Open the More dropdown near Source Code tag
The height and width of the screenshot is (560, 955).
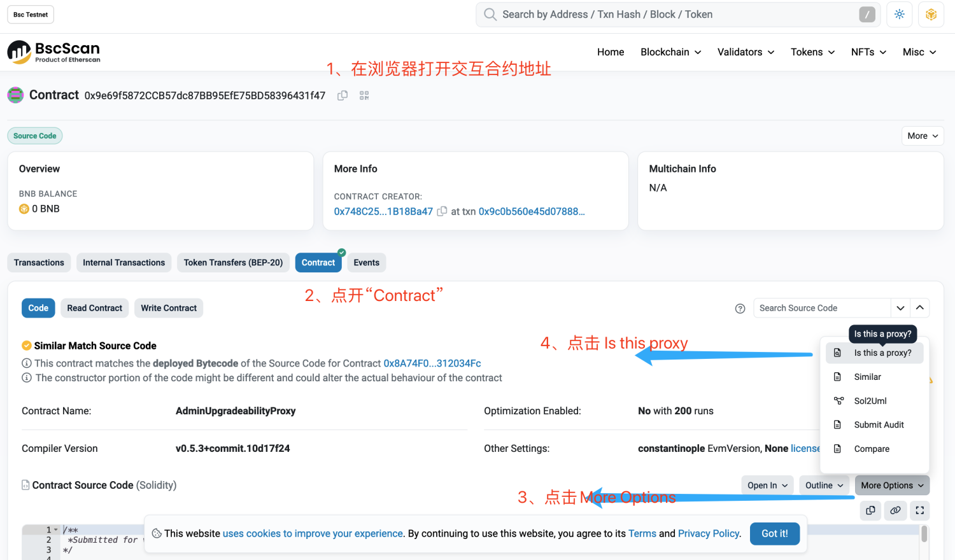tap(923, 136)
